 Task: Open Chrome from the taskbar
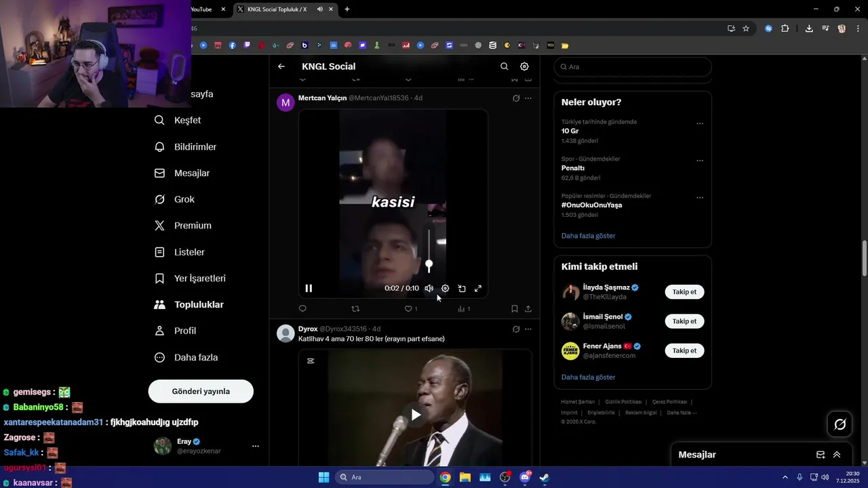click(x=445, y=477)
